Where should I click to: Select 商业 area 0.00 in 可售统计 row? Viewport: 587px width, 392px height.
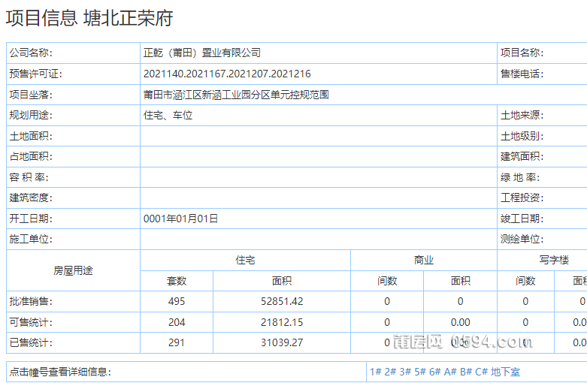coord(461,322)
